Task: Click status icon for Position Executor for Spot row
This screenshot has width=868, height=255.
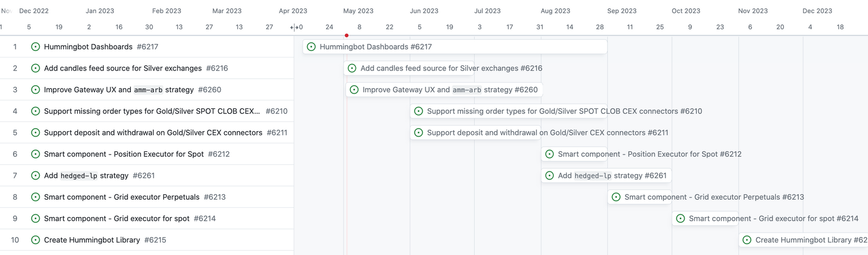Action: 35,154
